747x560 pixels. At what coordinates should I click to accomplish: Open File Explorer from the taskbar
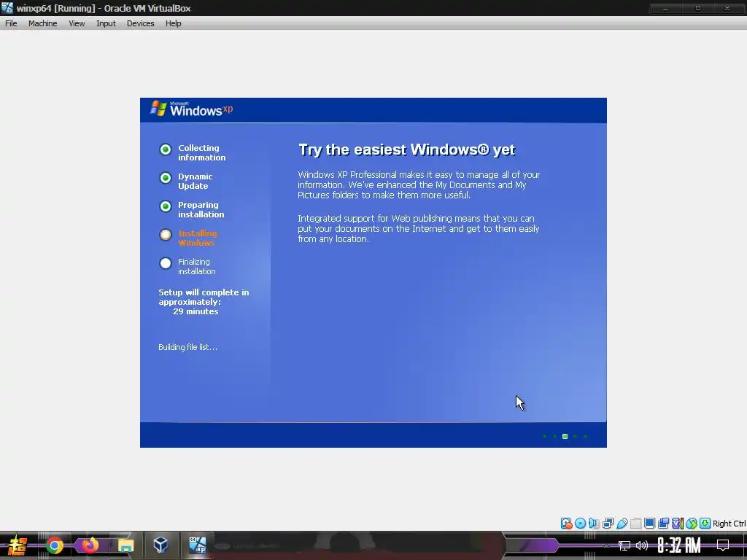click(125, 545)
